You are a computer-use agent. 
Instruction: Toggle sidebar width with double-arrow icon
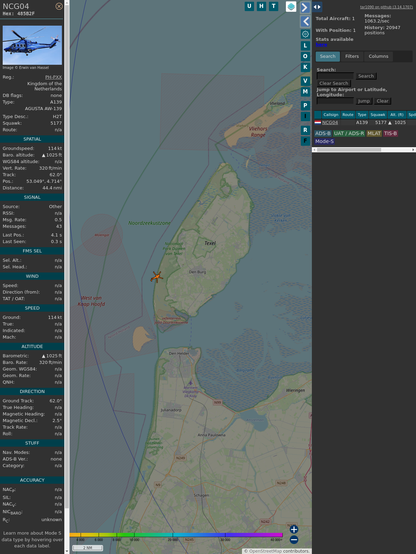point(317,7)
